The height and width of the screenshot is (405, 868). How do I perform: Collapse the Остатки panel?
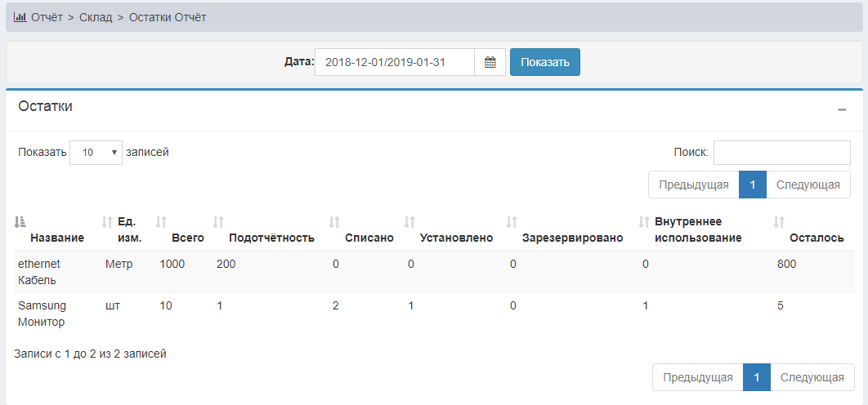842,109
